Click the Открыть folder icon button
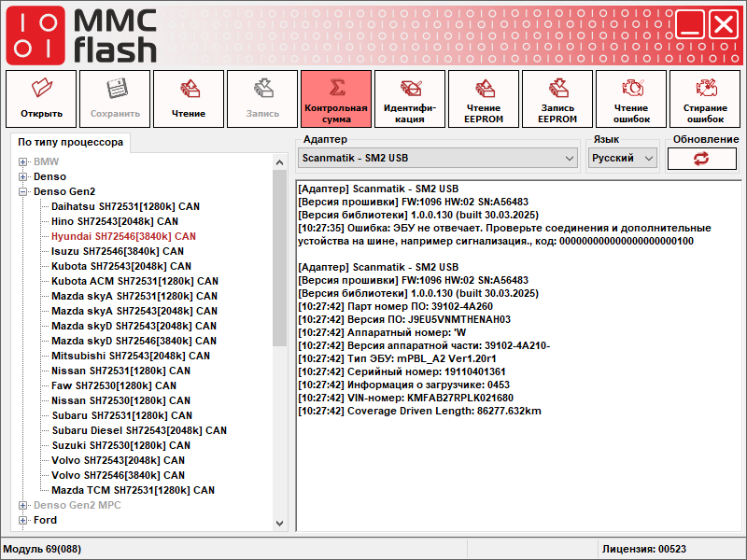The width and height of the screenshot is (747, 560). 41,99
